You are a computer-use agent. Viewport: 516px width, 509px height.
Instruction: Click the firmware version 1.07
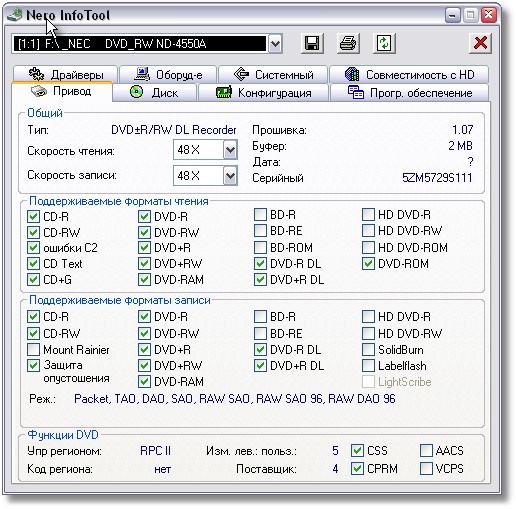coord(462,130)
